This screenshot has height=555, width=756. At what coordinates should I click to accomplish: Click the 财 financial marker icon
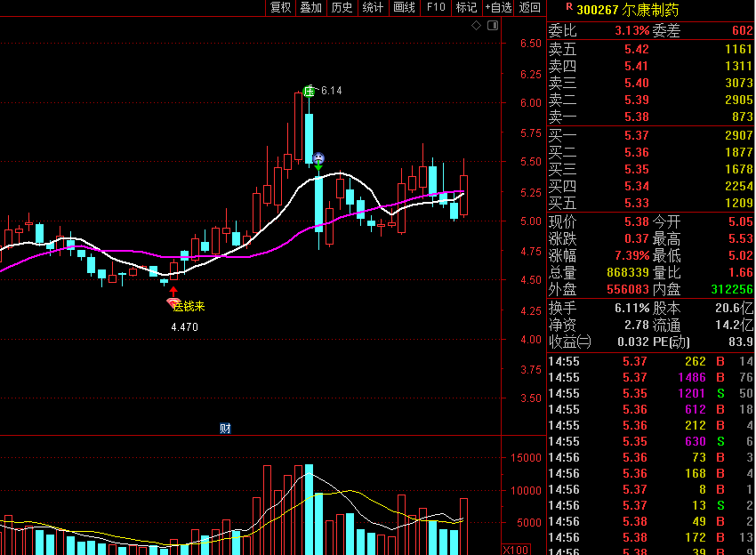225,428
